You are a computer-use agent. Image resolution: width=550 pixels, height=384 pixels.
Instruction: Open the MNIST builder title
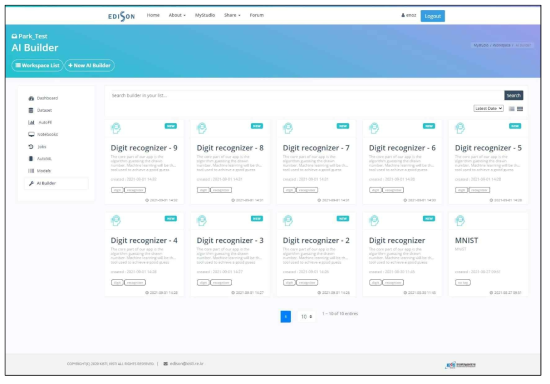click(x=467, y=241)
